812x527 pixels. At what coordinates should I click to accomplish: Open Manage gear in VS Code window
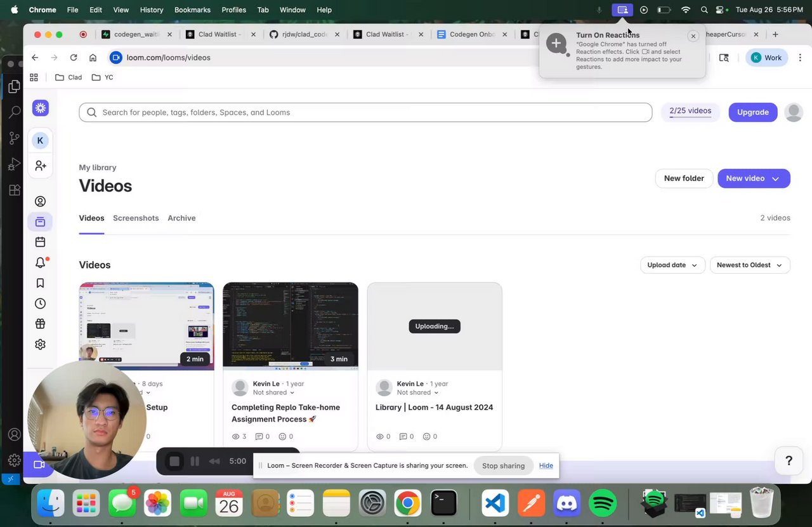pos(14,460)
